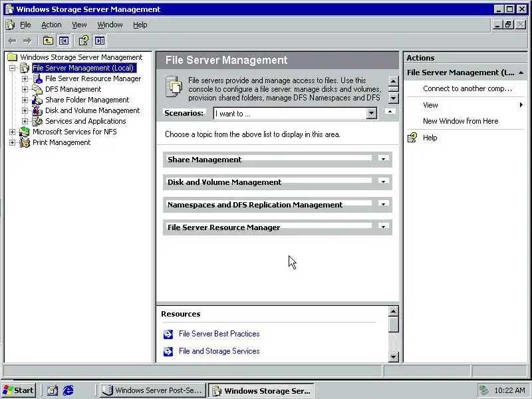Viewport: 532px width, 399px height.
Task: Click the File Server Management (Local) node icon
Action: [x=25, y=68]
